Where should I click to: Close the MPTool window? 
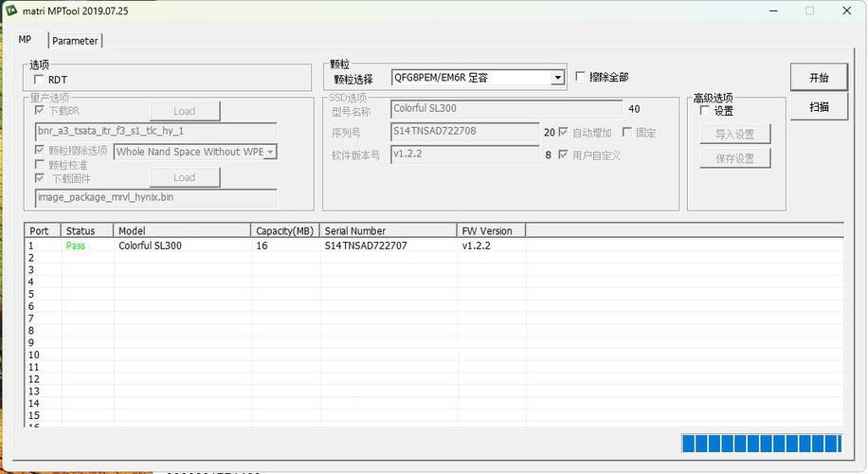[846, 10]
